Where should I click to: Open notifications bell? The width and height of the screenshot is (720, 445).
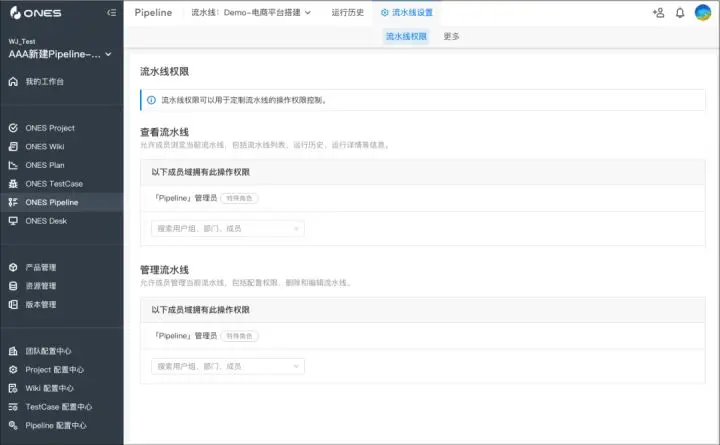pyautogui.click(x=680, y=13)
